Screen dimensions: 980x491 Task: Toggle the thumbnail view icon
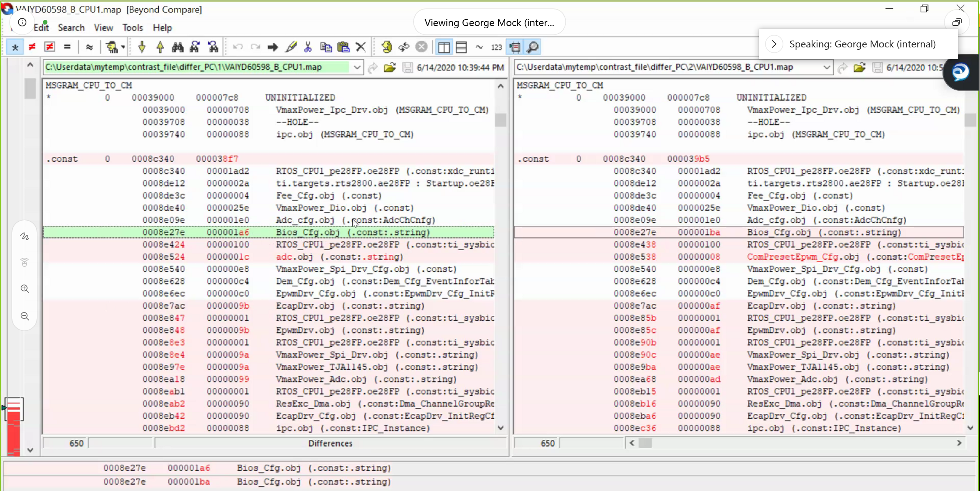(x=515, y=47)
